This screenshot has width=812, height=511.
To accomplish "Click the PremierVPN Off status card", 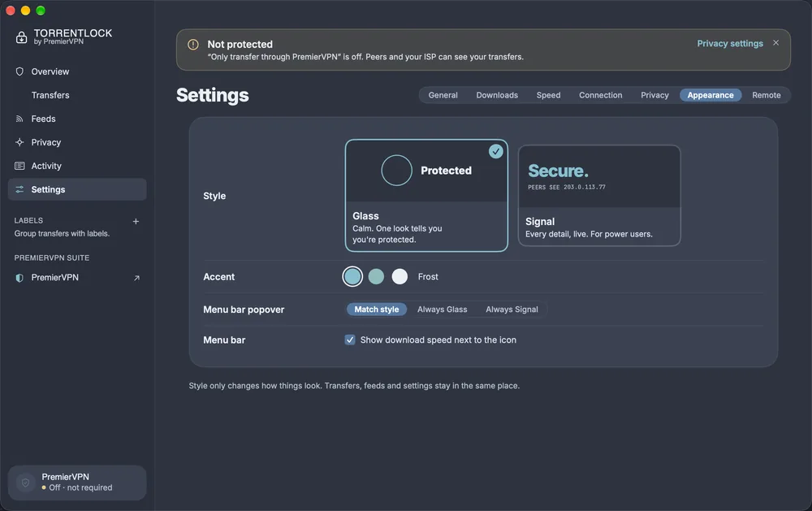I will click(x=77, y=483).
